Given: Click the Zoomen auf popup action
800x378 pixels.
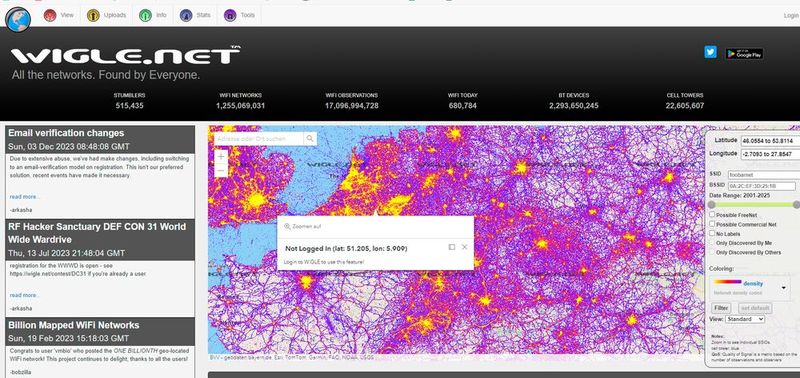Looking at the screenshot, I should pos(303,226).
